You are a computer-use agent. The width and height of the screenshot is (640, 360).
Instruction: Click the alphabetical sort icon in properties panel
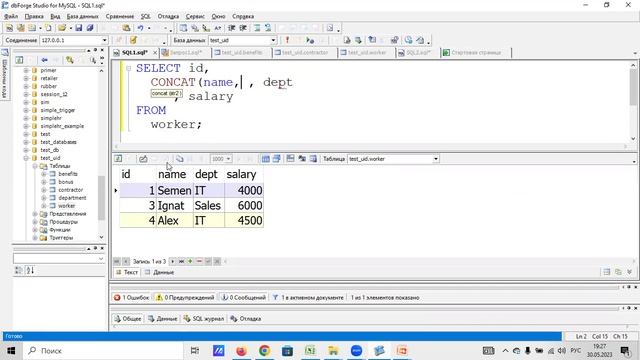(30, 270)
